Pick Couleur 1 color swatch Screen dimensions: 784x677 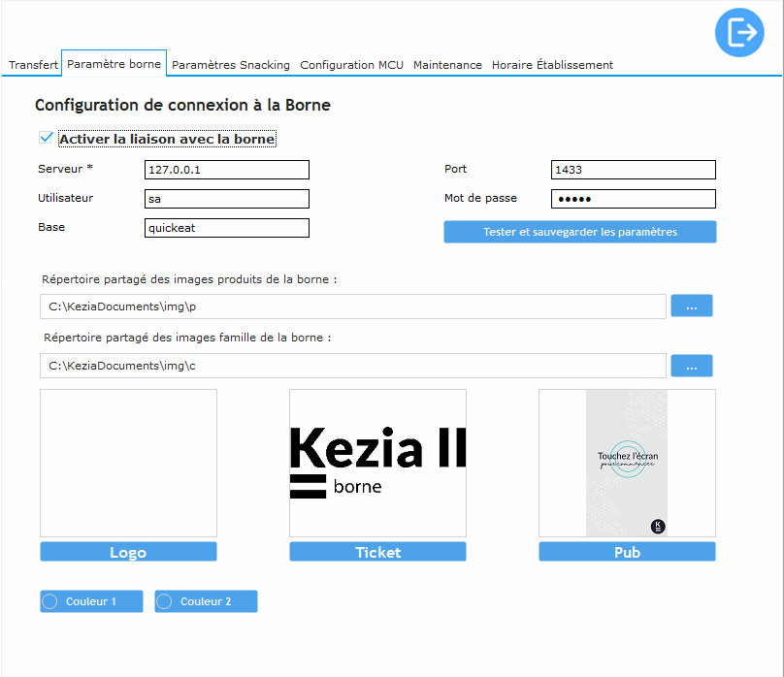(91, 601)
